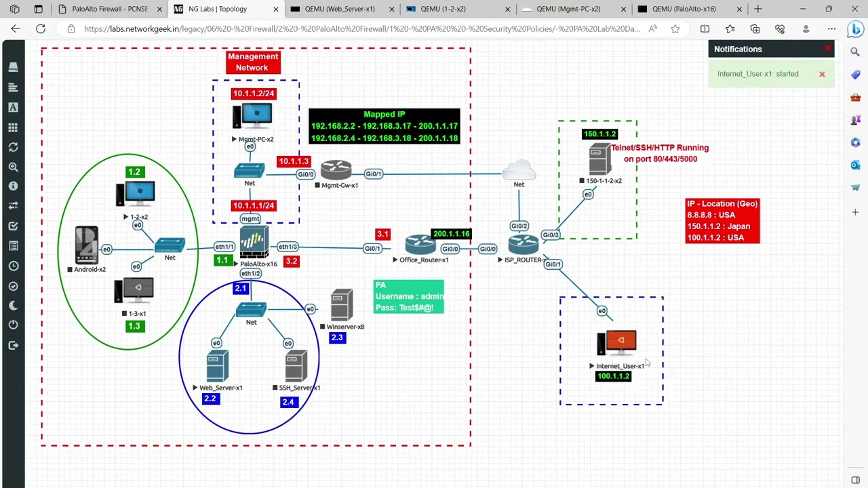868x488 pixels.
Task: Click the 100.1.1.2 green IP label
Action: point(614,376)
